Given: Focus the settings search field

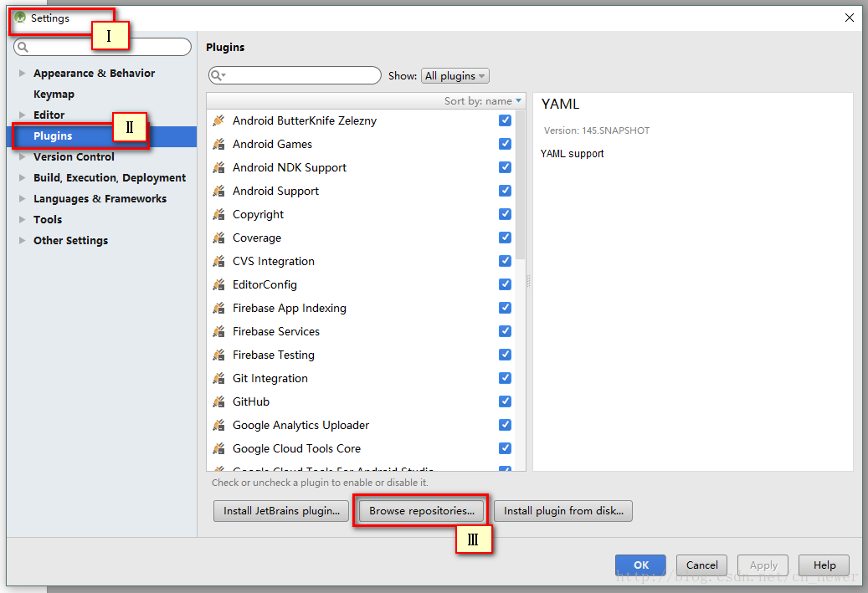Looking at the screenshot, I should [x=102, y=47].
